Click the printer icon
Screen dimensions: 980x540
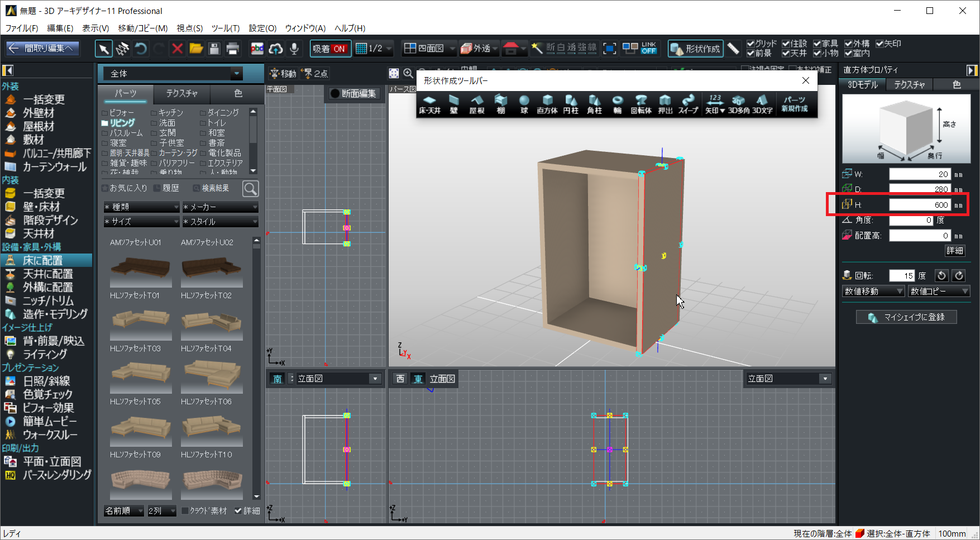point(233,49)
